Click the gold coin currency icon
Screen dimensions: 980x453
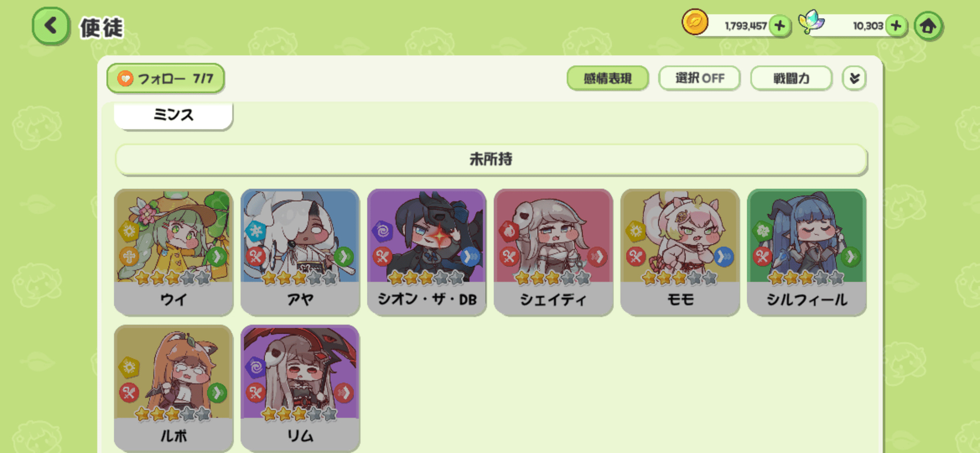coord(695,22)
